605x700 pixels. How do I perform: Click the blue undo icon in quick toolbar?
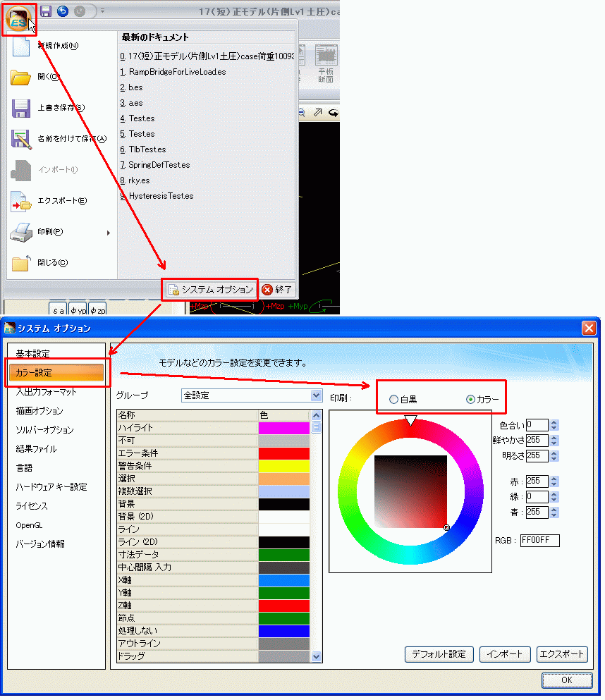[x=63, y=11]
